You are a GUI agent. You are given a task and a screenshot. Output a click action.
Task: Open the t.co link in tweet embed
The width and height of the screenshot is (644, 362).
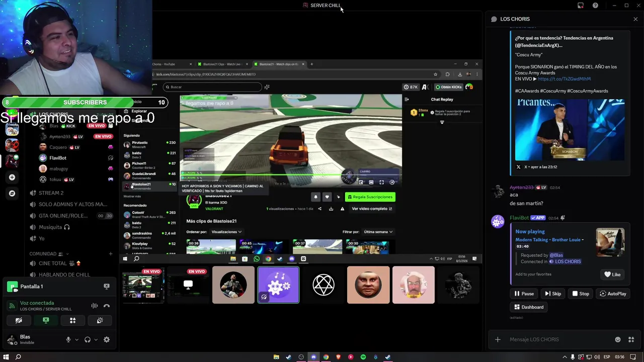point(564,79)
